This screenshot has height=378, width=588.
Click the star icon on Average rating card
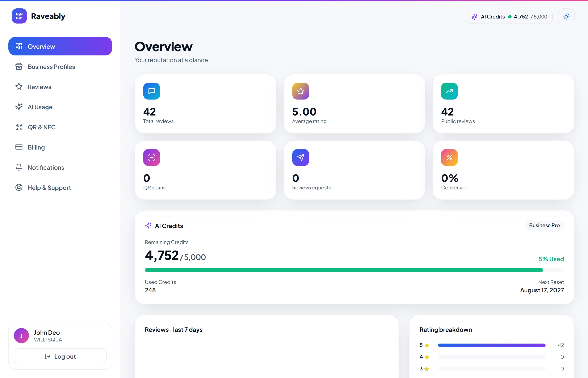pyautogui.click(x=300, y=91)
